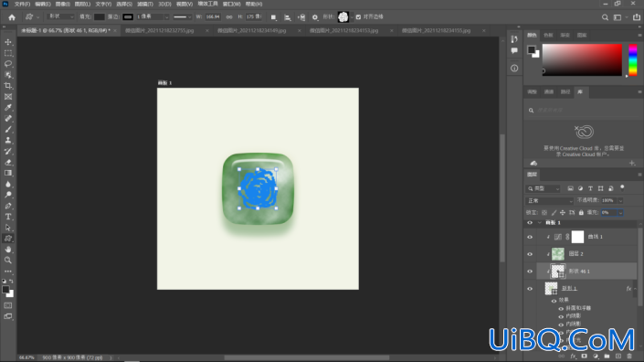Select the Rectangular Marquee tool
Viewport: 644px width, 362px height.
[x=8, y=53]
